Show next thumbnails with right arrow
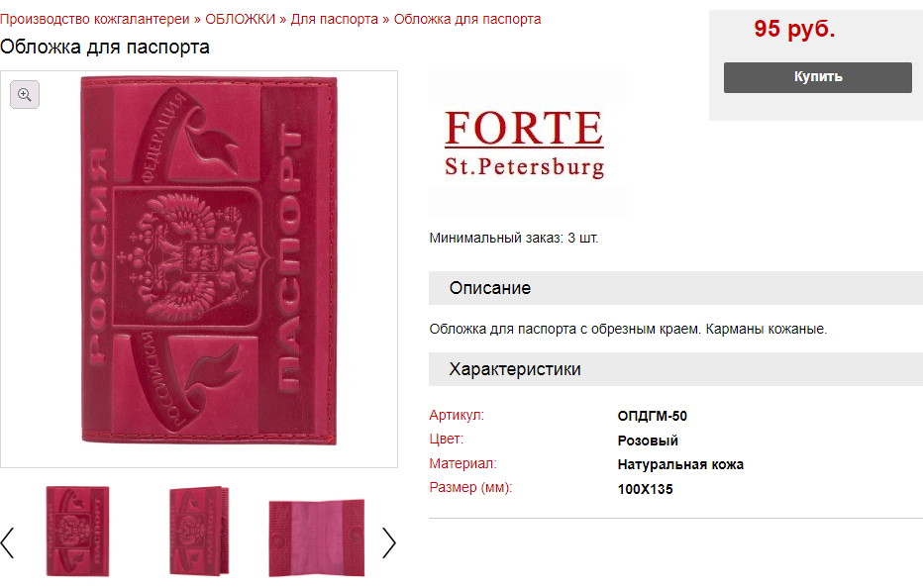The image size is (923, 588). [389, 542]
